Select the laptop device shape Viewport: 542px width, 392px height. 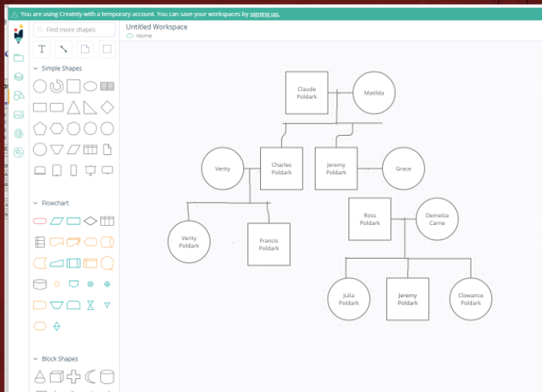coord(40,170)
